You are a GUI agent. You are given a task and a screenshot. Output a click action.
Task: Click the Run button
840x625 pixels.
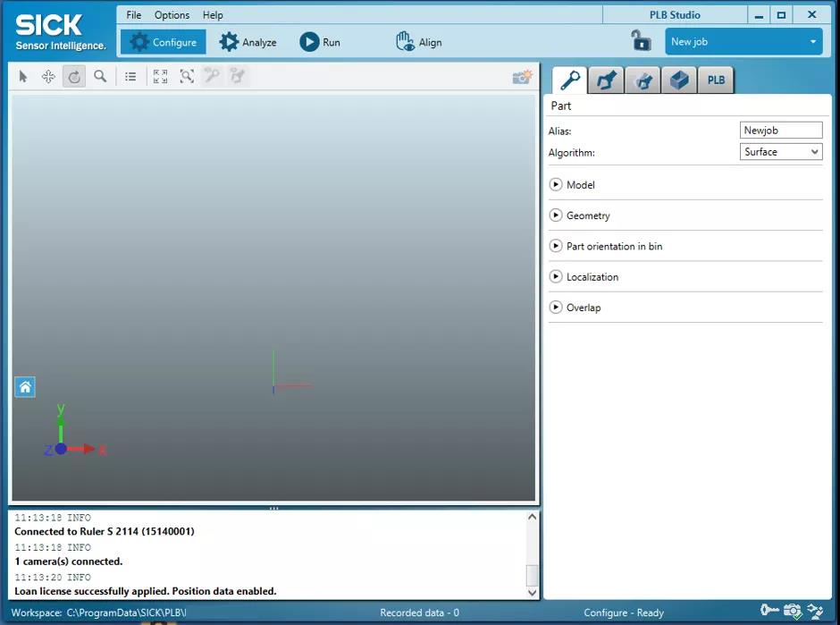[x=320, y=42]
